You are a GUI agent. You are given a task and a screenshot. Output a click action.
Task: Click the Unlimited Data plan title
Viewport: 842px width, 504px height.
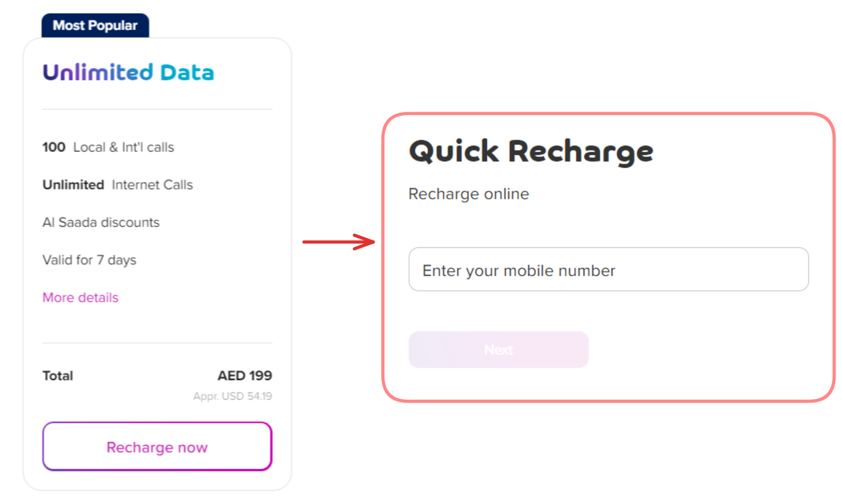(x=128, y=72)
